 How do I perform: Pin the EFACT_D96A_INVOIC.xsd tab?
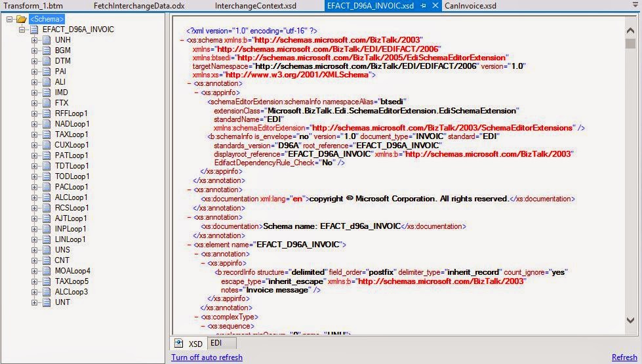pos(424,6)
